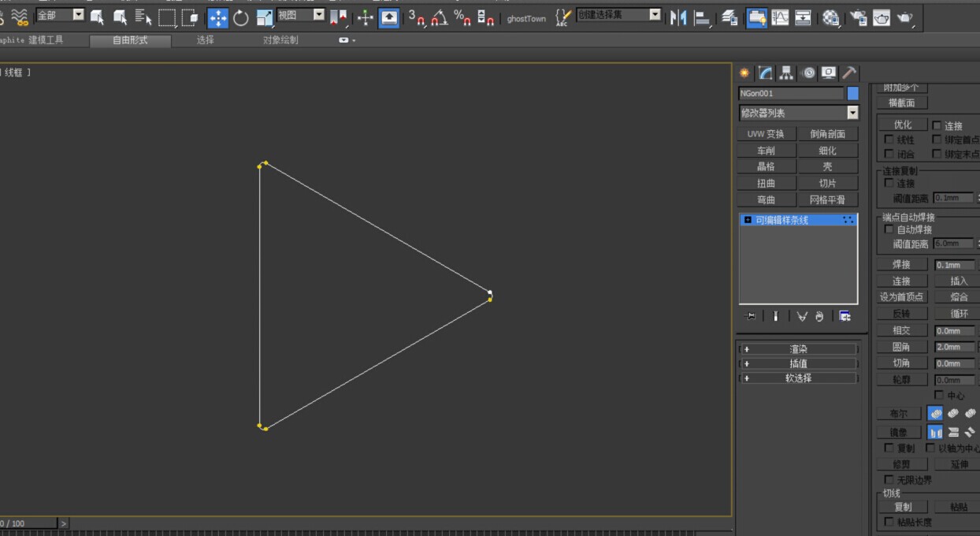
Task: Enable the 闭合 checkbox
Action: [x=889, y=154]
